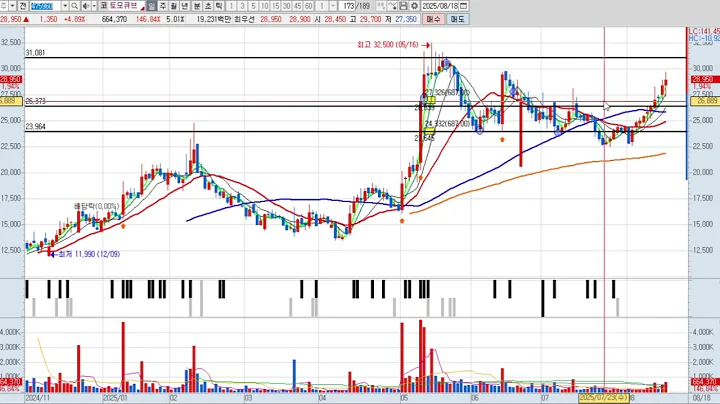The image size is (720, 404).
Task: Select the yearly (년) chart period button
Action: (185, 6)
